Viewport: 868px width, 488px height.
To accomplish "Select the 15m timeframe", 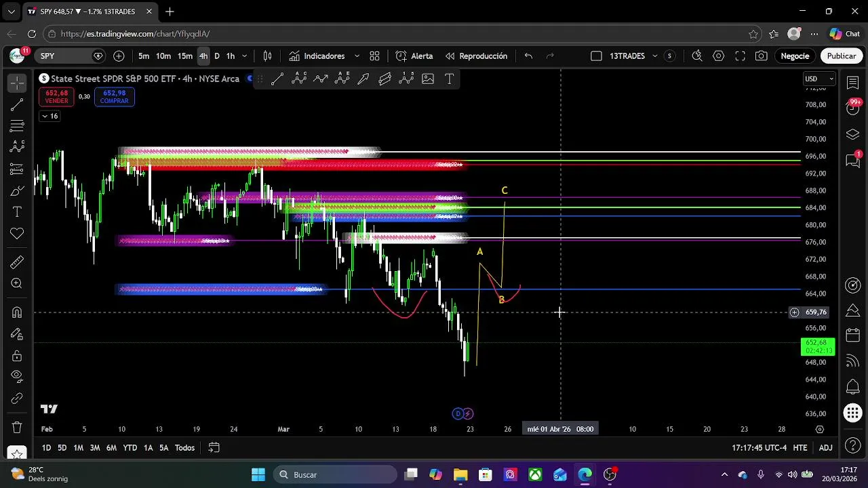I will tap(185, 56).
